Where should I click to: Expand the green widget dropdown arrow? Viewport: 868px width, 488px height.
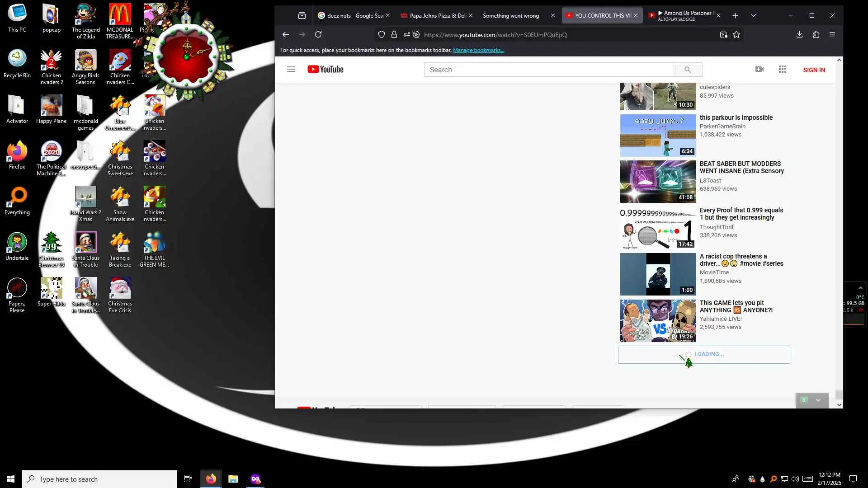(x=818, y=400)
